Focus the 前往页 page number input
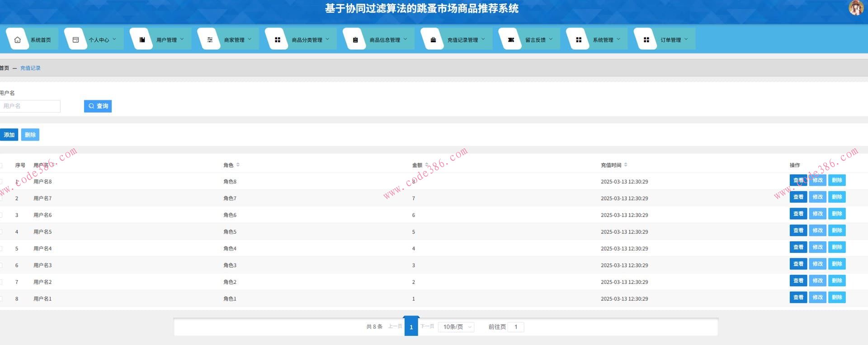Image resolution: width=868 pixels, height=345 pixels. (x=516, y=327)
